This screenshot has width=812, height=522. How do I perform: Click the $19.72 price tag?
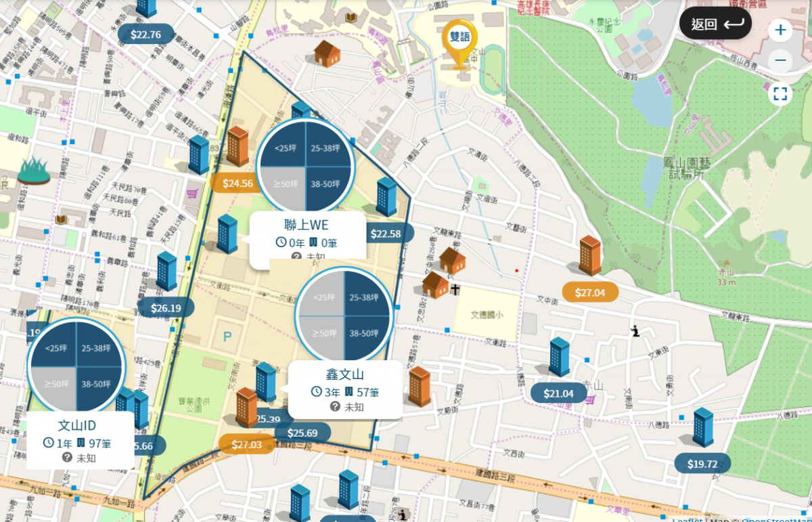[x=702, y=464]
